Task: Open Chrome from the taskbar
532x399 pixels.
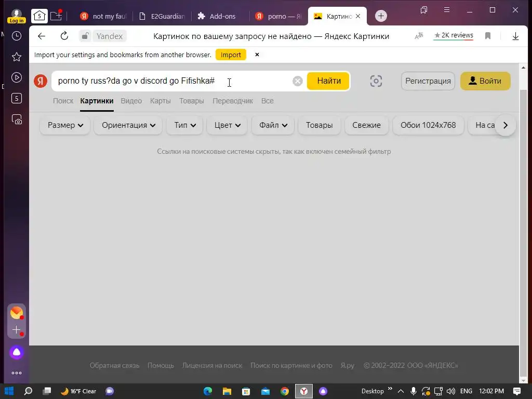Action: click(x=285, y=391)
